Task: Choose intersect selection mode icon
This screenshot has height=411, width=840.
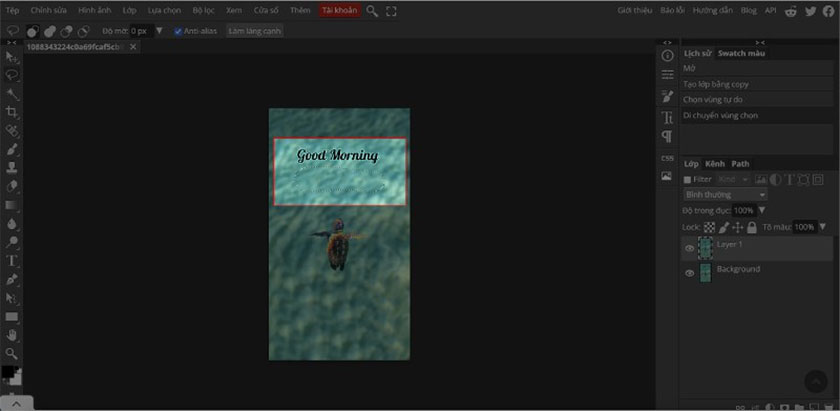Action: click(x=83, y=32)
